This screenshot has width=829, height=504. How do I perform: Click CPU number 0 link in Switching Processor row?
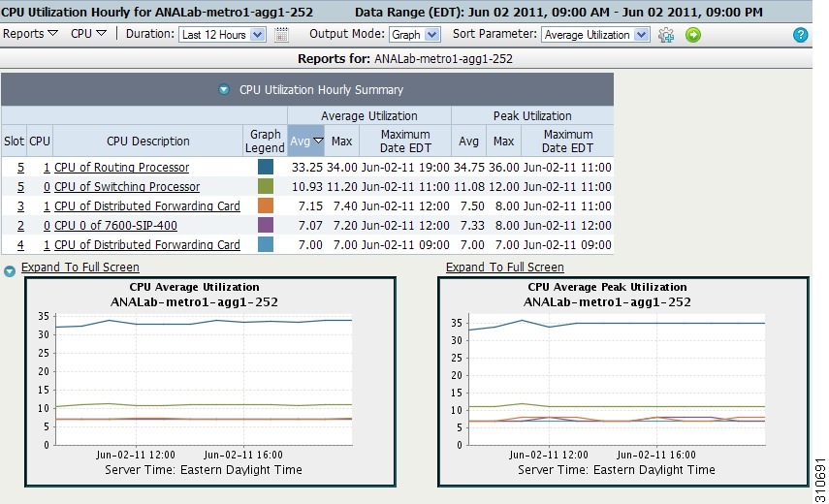point(48,187)
